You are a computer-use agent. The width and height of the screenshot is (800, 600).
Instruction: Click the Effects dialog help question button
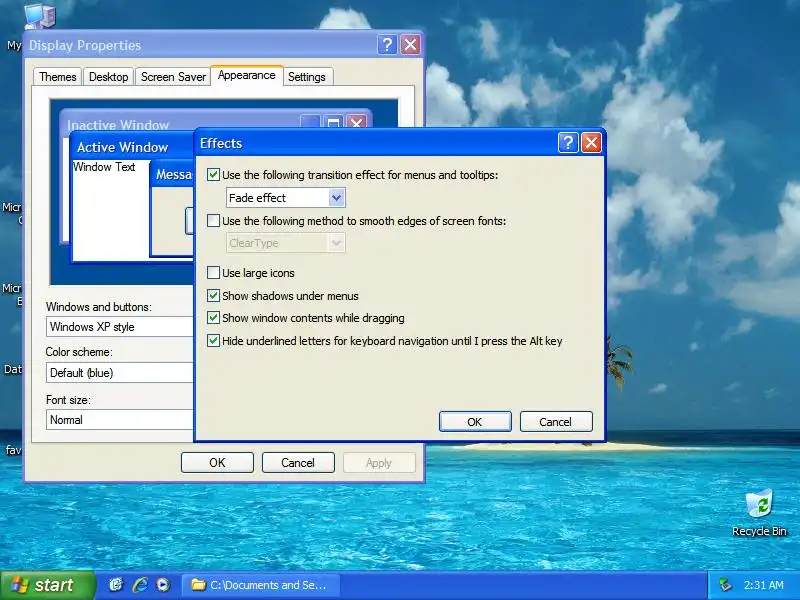click(x=568, y=143)
